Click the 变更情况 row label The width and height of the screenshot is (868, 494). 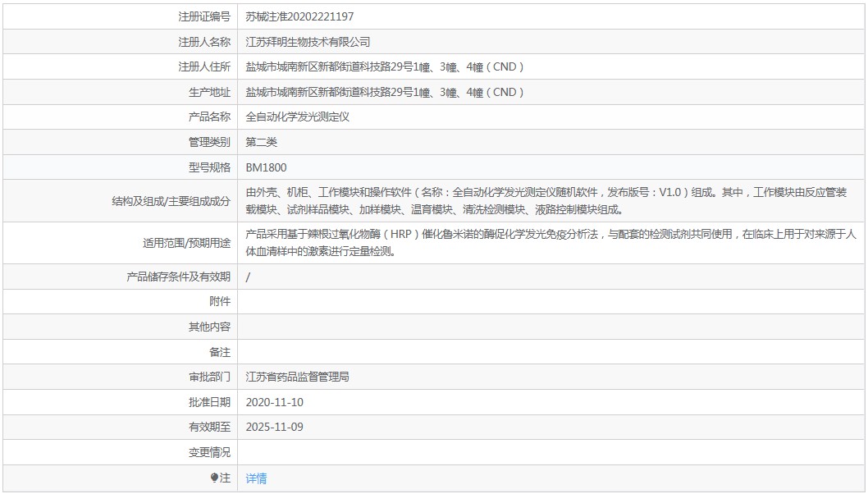coord(209,452)
